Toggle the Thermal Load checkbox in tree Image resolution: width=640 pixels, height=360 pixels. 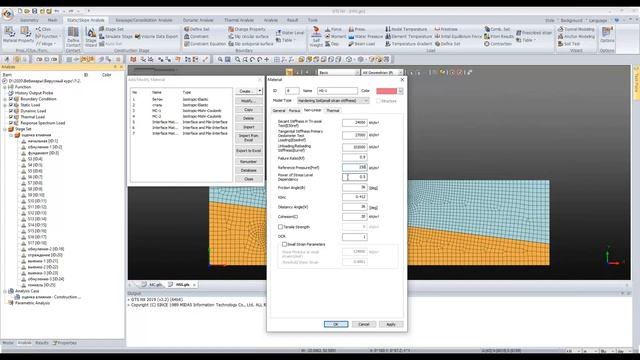(11, 117)
